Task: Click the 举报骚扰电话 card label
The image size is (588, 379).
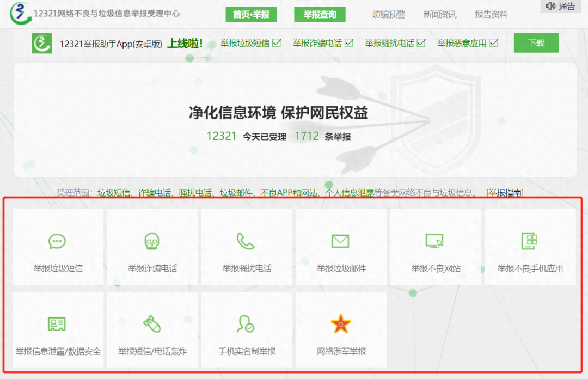Action: [x=247, y=268]
